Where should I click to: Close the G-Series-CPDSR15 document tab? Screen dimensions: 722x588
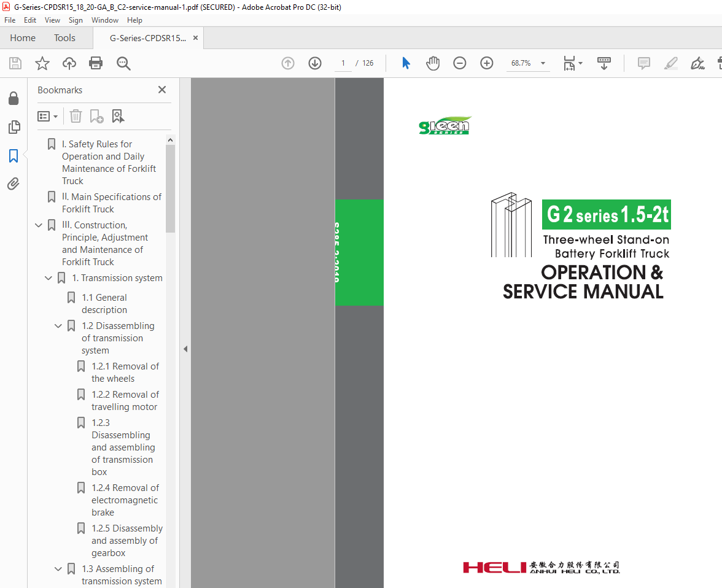point(195,38)
